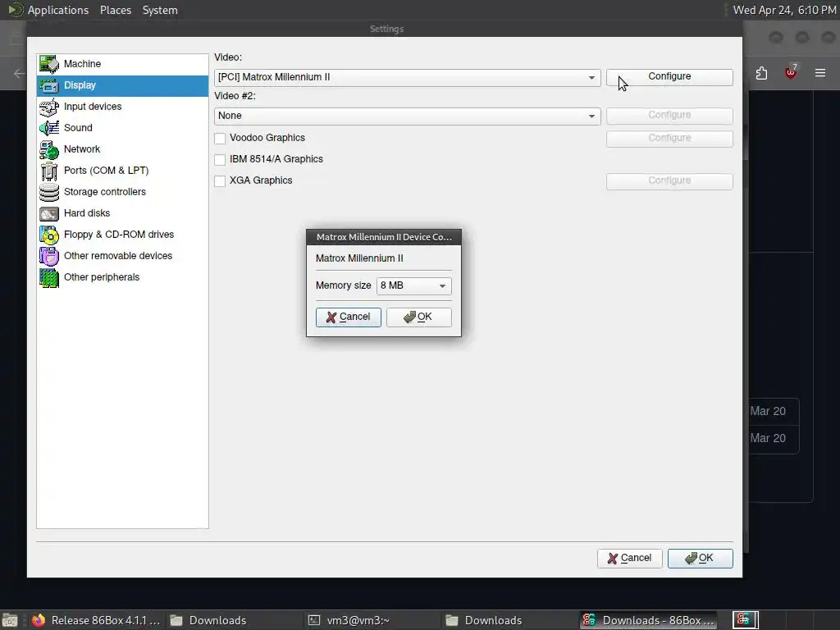Click the Firefox icon in the taskbar
Screen dimensions: 840x630
coord(39,620)
